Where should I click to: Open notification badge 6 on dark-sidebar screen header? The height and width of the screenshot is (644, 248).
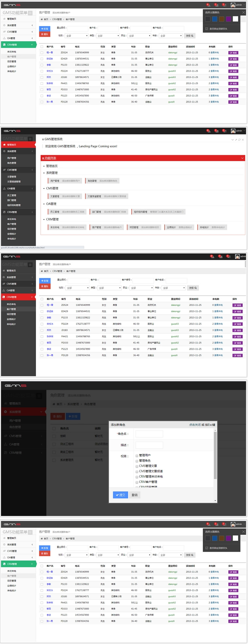pyautogui.click(x=212, y=256)
